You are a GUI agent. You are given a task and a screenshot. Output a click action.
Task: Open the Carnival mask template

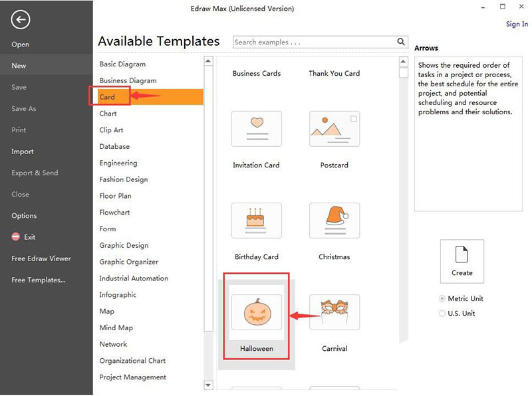(x=334, y=312)
